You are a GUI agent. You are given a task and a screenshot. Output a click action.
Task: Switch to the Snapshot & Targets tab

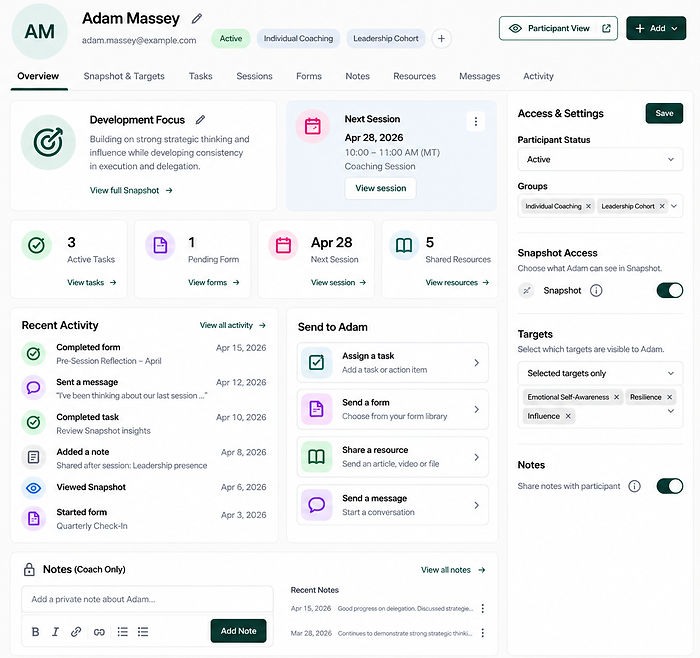(x=124, y=76)
